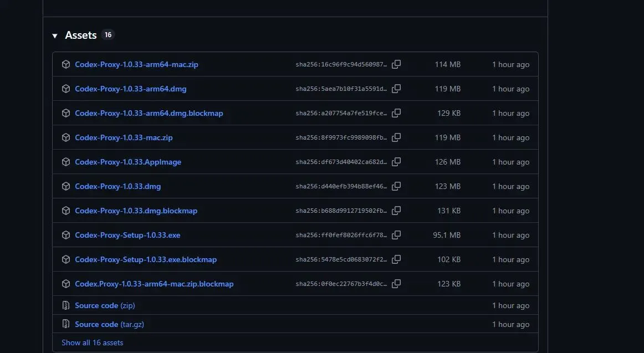Click package icon beside Codex-Proxy-1.0.33-mac.zip
The width and height of the screenshot is (644, 353).
[66, 137]
